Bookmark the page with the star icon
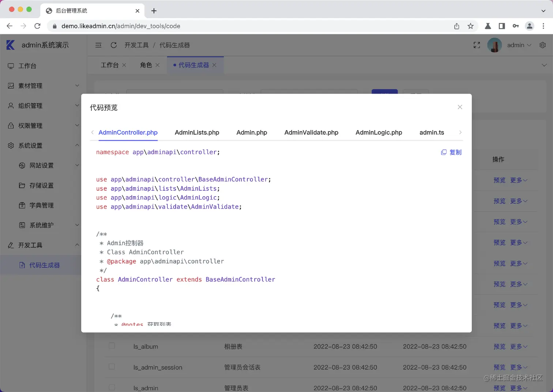The width and height of the screenshot is (553, 392). 470,26
